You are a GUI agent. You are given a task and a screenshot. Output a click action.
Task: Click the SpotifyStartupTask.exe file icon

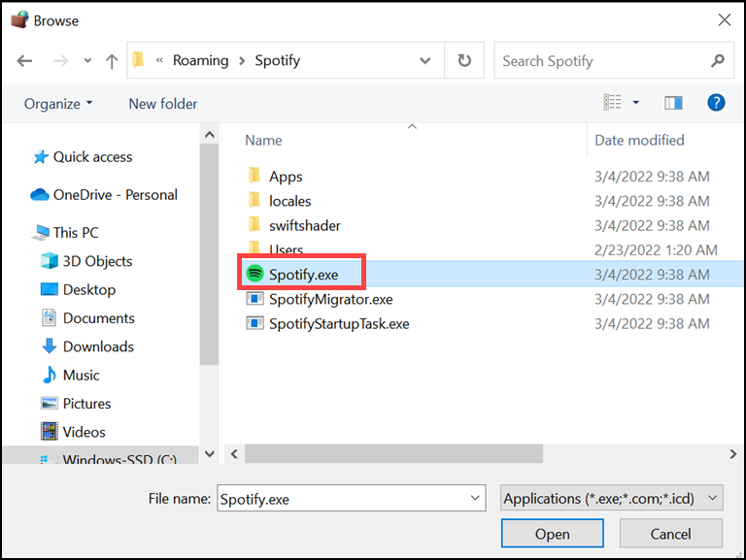[254, 323]
